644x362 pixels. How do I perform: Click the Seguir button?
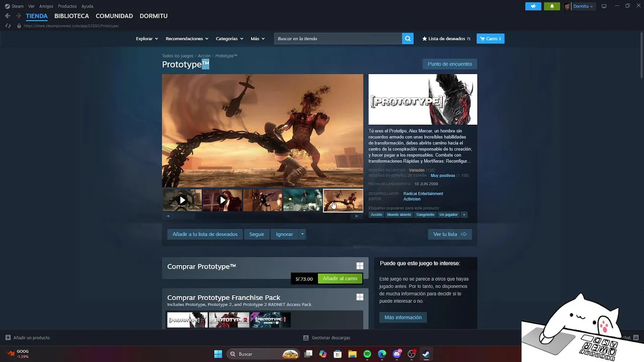(x=257, y=234)
